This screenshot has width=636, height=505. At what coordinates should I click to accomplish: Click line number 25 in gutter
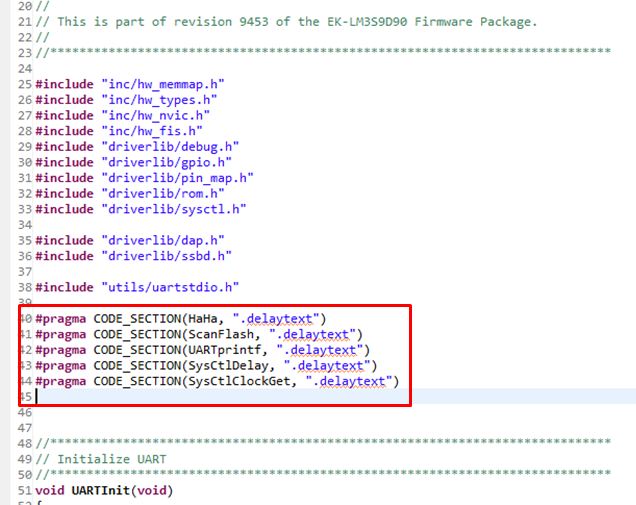25,84
